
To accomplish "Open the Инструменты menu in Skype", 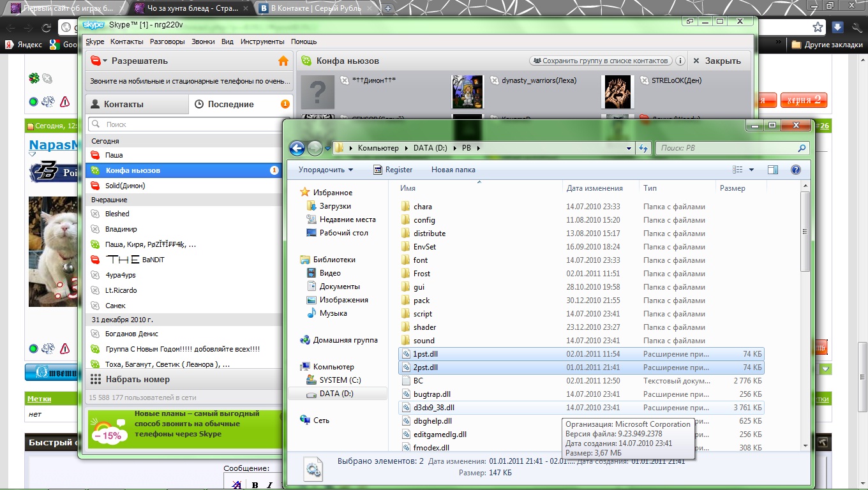I will coord(262,41).
